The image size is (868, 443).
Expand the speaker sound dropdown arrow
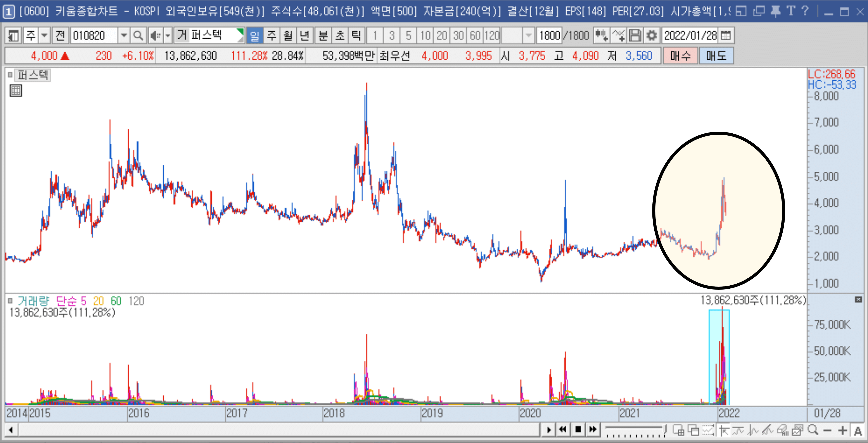click(x=168, y=35)
